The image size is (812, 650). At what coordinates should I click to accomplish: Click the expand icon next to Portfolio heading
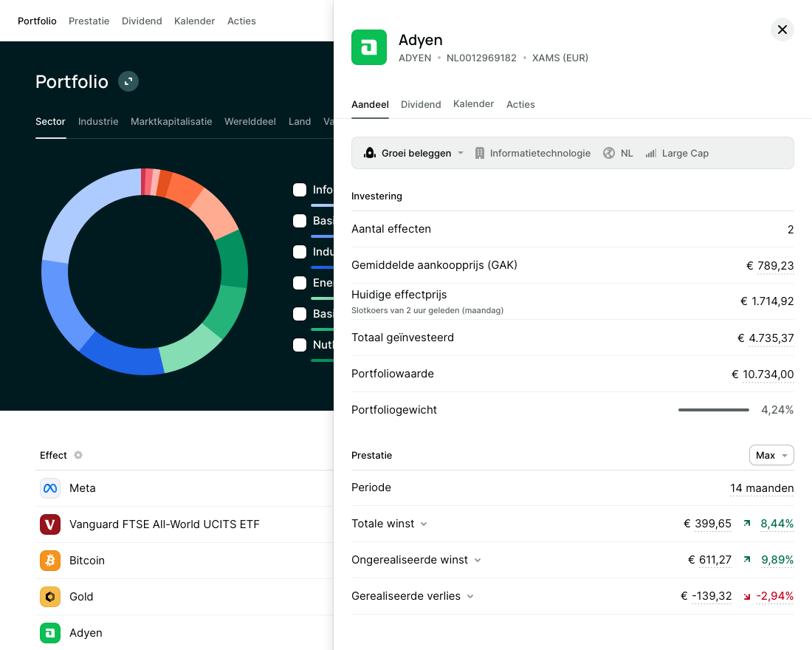128,81
